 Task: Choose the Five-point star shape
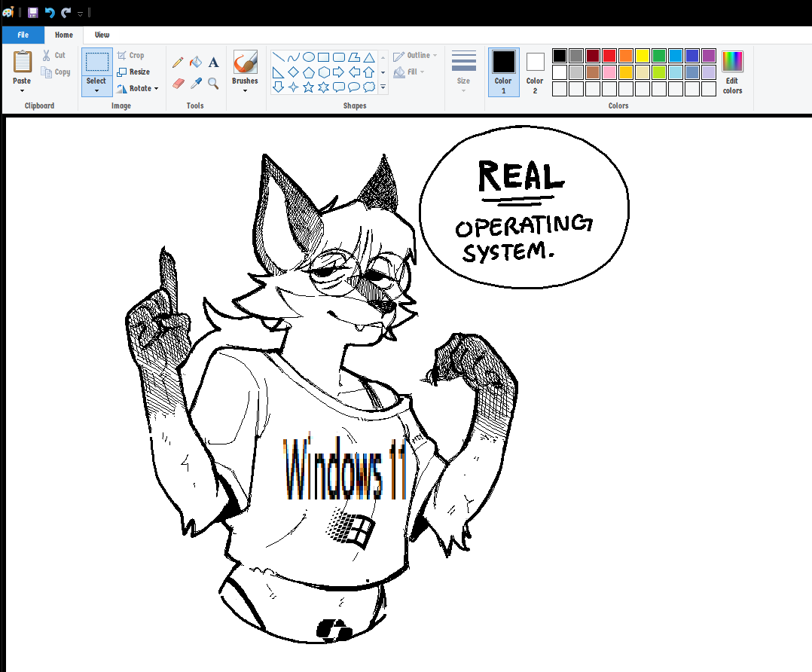coord(309,87)
